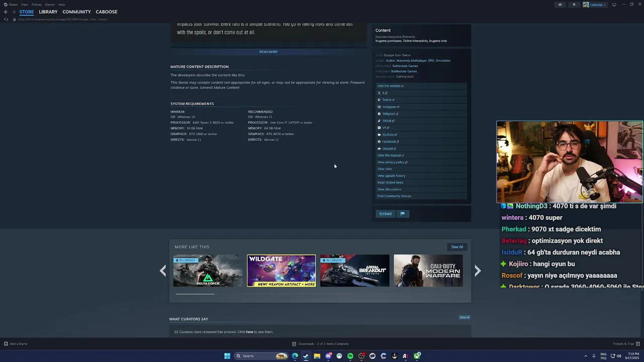Click the 'here' curators link
The width and height of the screenshot is (644, 362).
pos(250,332)
